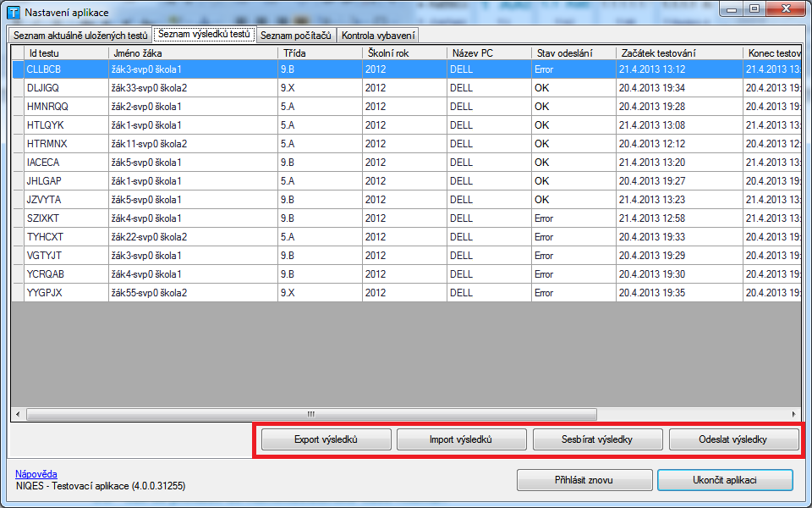Go to the Kontrola vybavení tab
This screenshot has width=812, height=508.
click(378, 36)
